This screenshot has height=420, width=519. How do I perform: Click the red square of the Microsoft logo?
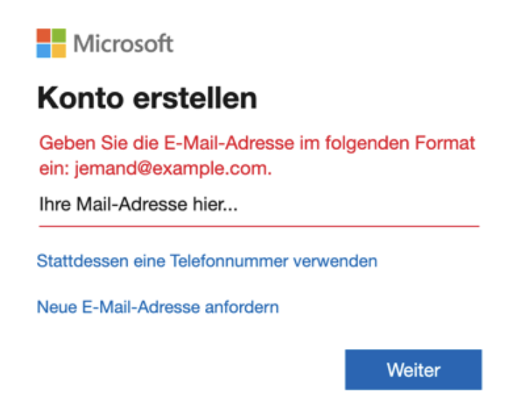pyautogui.click(x=43, y=35)
